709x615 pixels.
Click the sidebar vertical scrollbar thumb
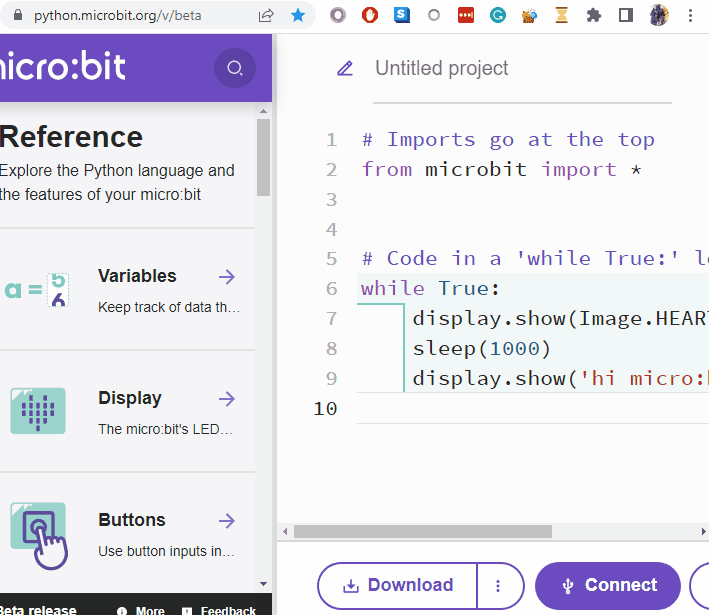[x=264, y=157]
